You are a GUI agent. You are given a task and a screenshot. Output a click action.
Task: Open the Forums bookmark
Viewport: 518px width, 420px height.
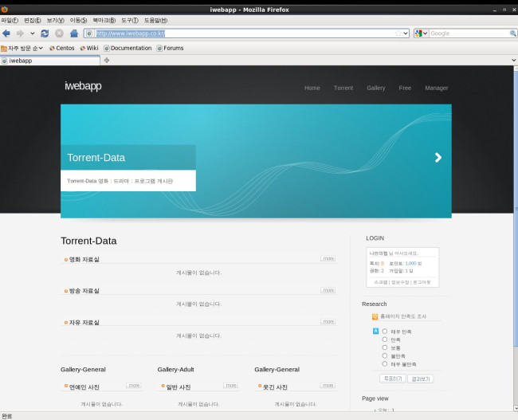pyautogui.click(x=170, y=49)
